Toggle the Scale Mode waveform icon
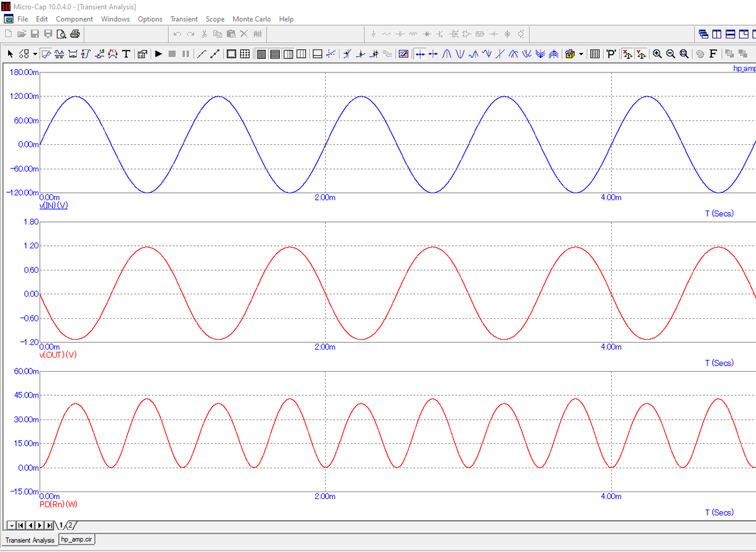 pos(47,54)
